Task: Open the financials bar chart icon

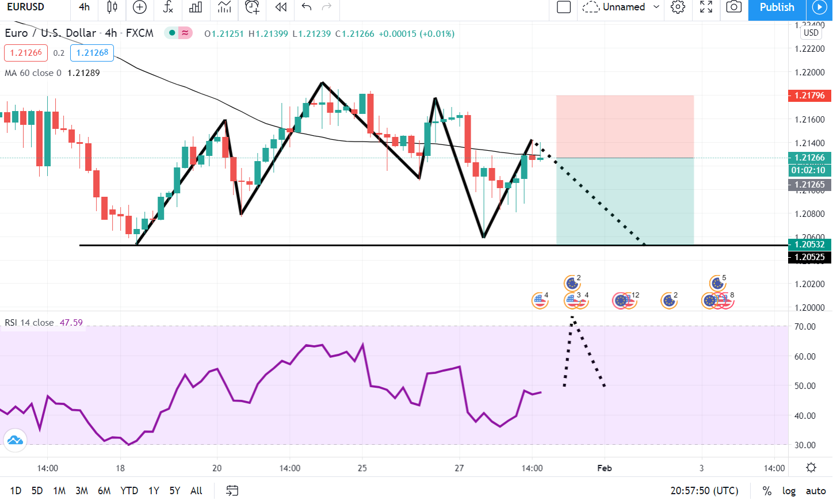Action: pyautogui.click(x=196, y=7)
